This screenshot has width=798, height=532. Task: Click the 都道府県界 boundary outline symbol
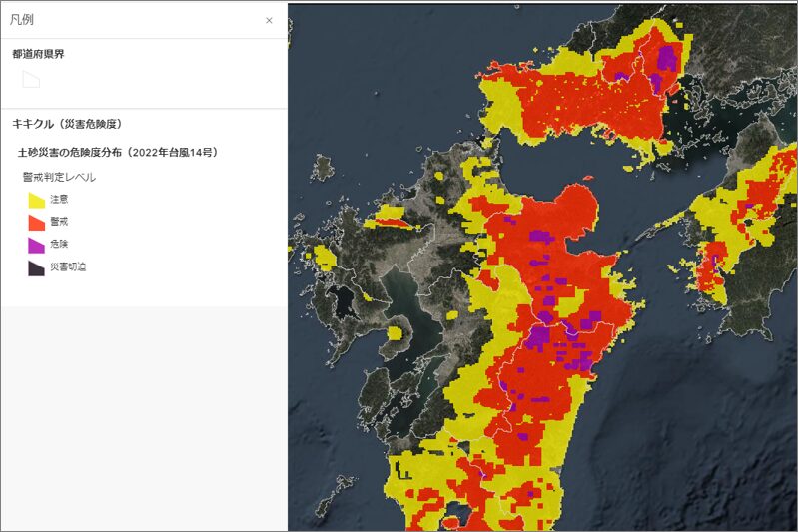tap(31, 79)
